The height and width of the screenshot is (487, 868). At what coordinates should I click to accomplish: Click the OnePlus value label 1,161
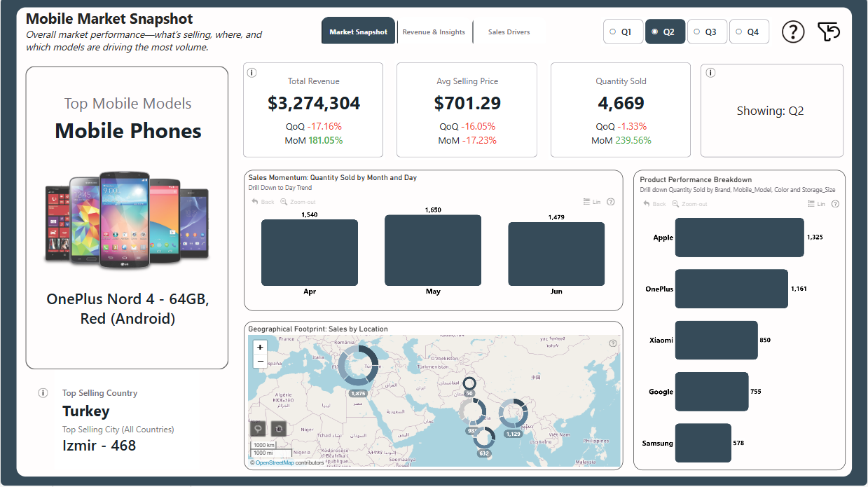[x=799, y=289]
